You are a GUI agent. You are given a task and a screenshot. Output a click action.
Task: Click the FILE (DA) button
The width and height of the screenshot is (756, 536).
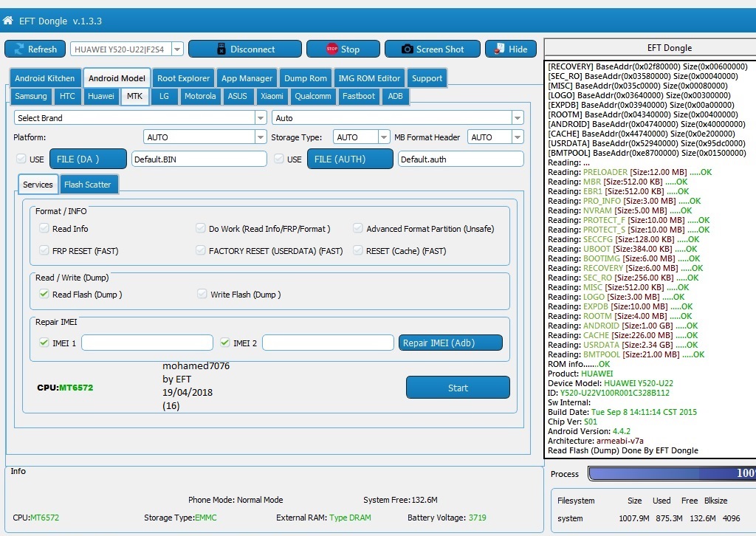[89, 159]
